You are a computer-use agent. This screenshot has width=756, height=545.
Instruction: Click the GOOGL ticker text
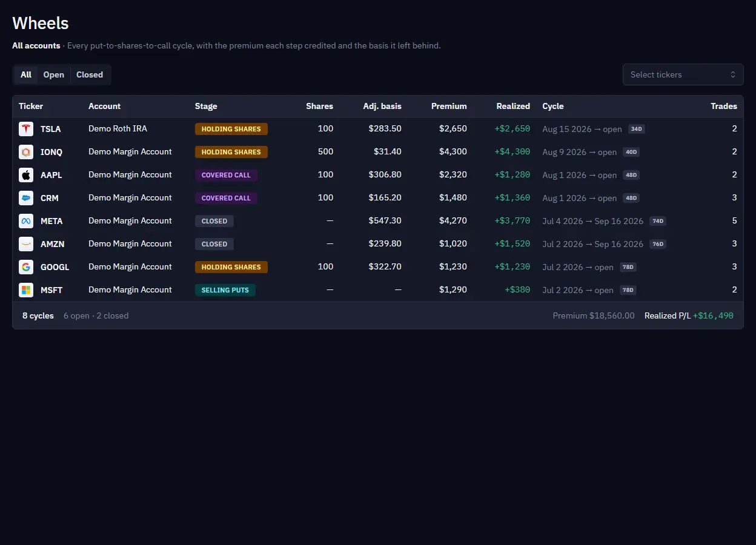click(55, 267)
